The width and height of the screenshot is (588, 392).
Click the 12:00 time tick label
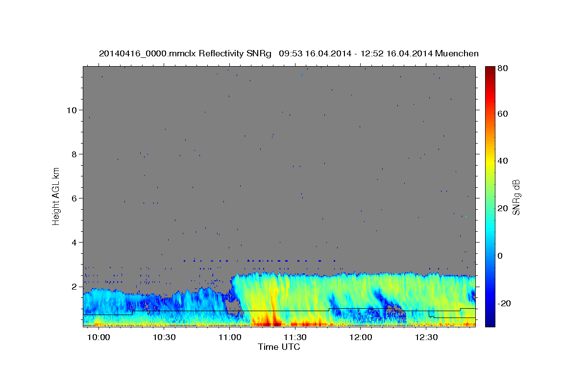tap(361, 338)
